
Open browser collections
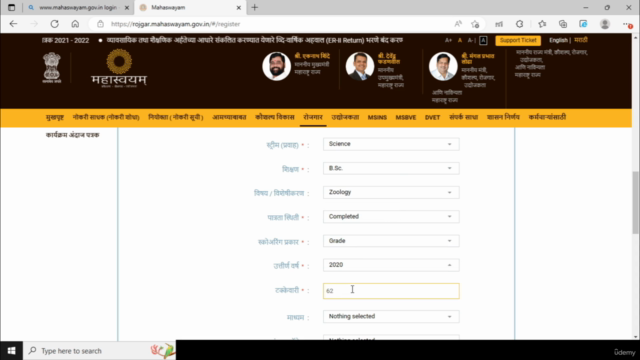(563, 24)
